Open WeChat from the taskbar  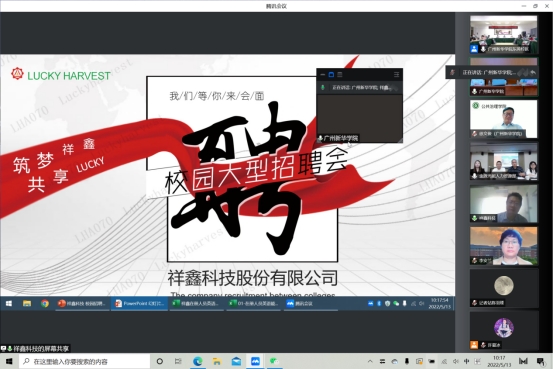274,361
